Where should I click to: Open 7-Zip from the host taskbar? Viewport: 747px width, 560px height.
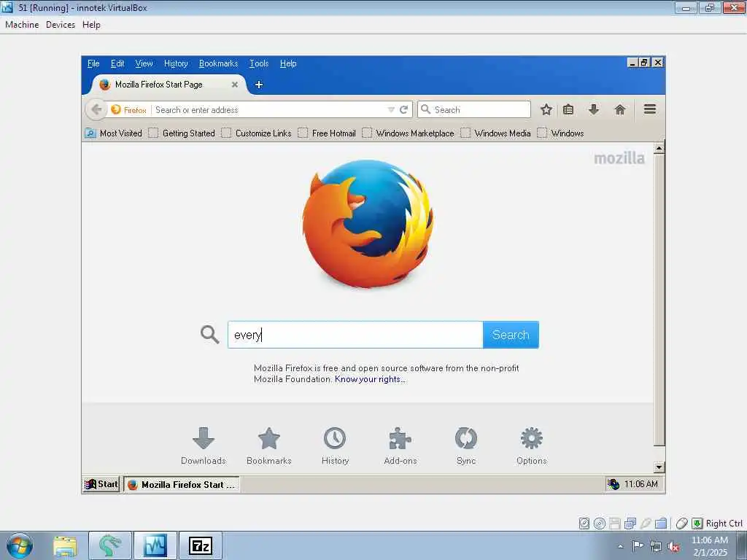click(200, 545)
